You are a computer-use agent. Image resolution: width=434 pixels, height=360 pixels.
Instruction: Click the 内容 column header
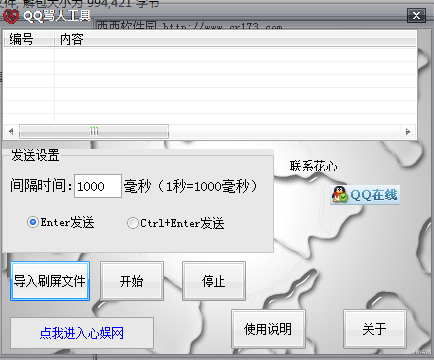(x=235, y=39)
